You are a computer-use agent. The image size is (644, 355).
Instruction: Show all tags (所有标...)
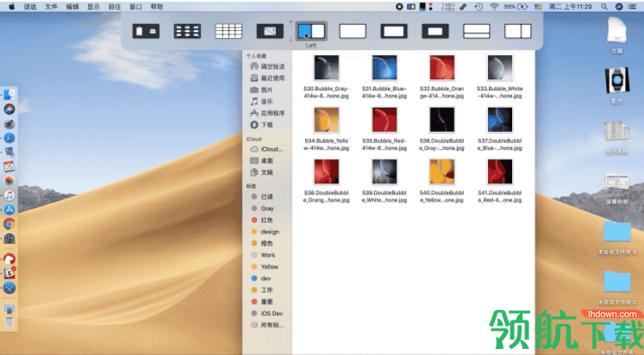[x=267, y=325]
